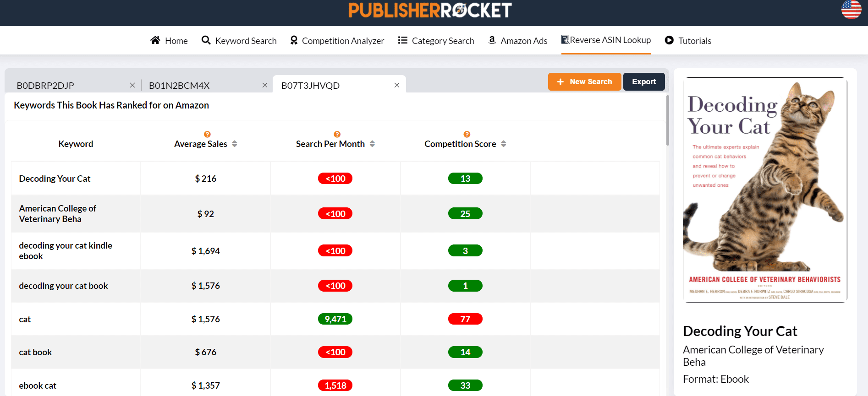
Task: Click the Keyword Search magnifier icon
Action: [206, 40]
